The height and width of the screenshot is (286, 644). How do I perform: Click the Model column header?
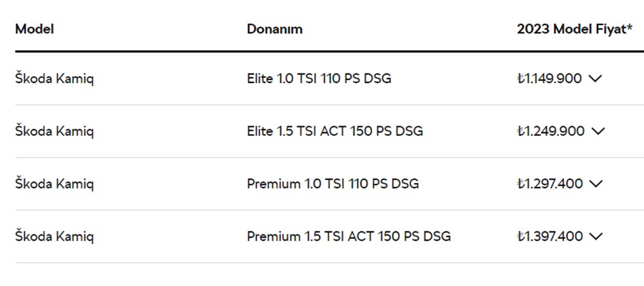pos(34,29)
